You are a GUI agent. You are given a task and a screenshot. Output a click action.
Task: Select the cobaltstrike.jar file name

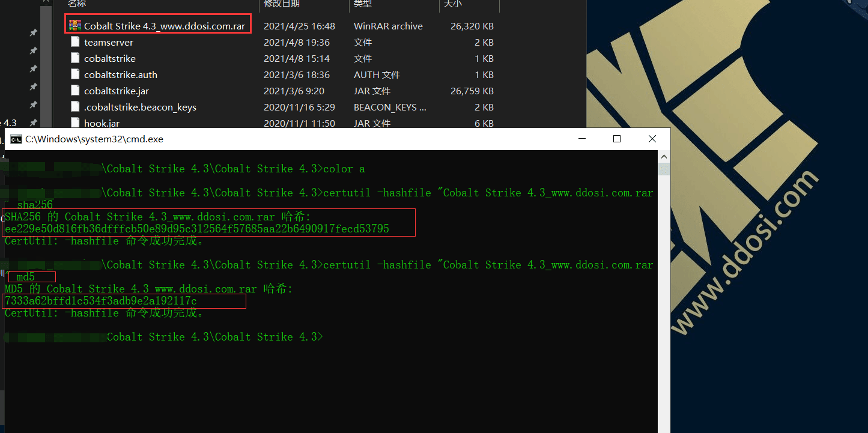click(117, 91)
